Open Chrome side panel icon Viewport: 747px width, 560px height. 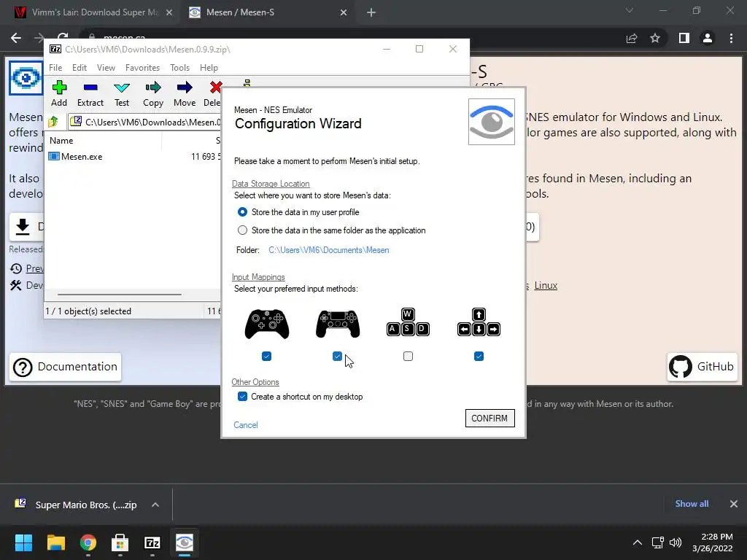coord(684,38)
